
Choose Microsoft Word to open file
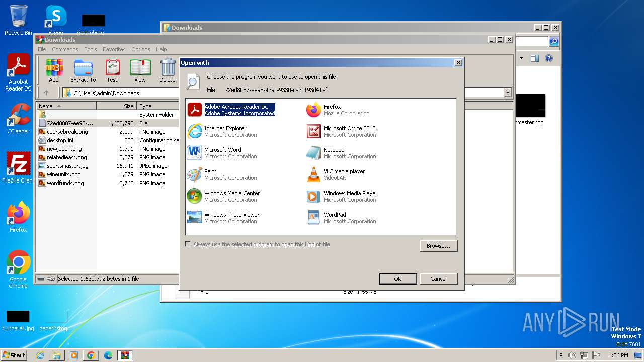tap(222, 153)
